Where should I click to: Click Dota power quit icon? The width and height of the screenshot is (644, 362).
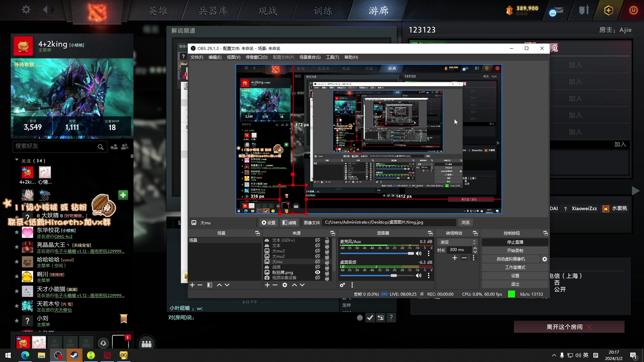633,10
